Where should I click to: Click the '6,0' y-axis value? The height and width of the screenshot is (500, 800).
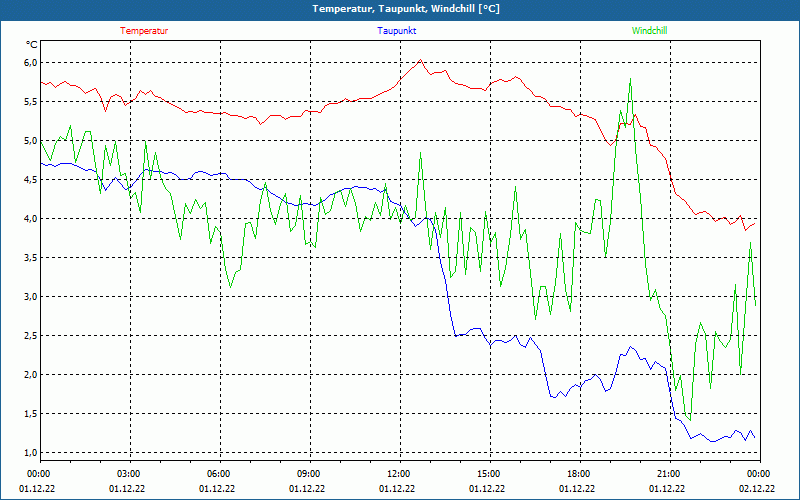point(31,62)
